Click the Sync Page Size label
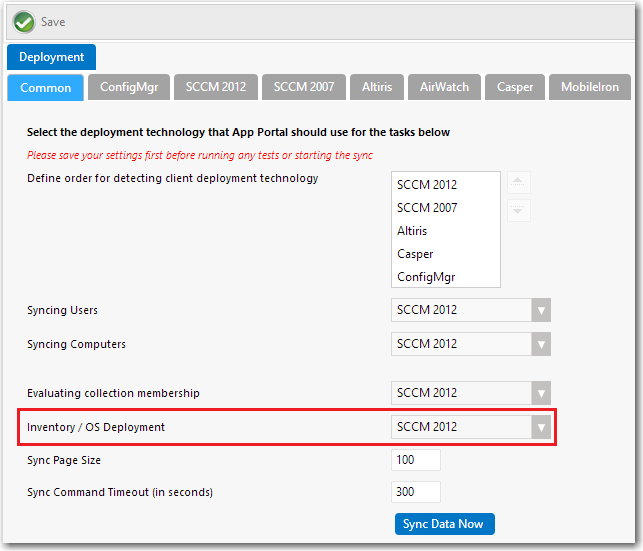Image resolution: width=643 pixels, height=551 pixels. click(64, 460)
